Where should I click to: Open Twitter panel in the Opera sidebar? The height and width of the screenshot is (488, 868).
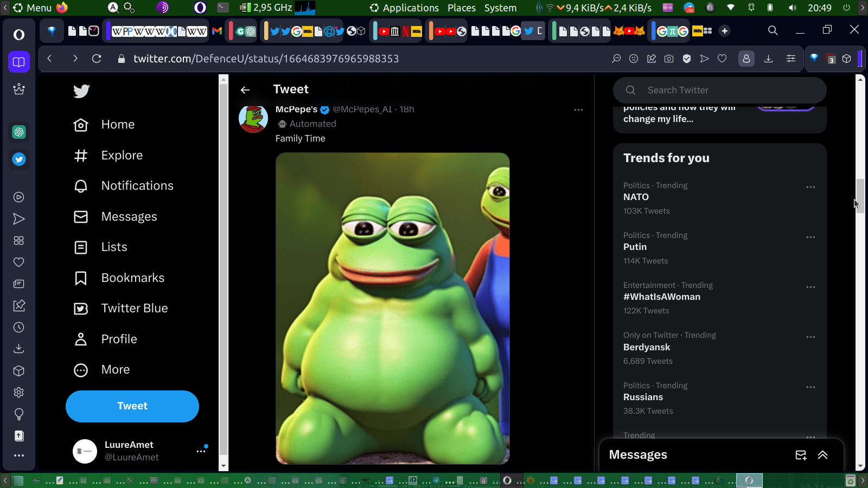(19, 159)
